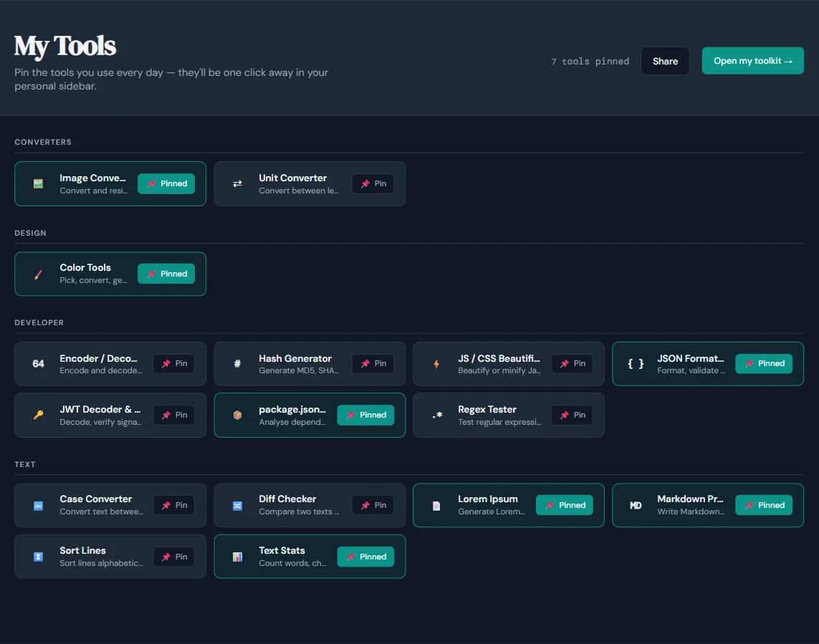Click the JSON Formatter curly braces icon
The height and width of the screenshot is (644, 819).
point(635,363)
